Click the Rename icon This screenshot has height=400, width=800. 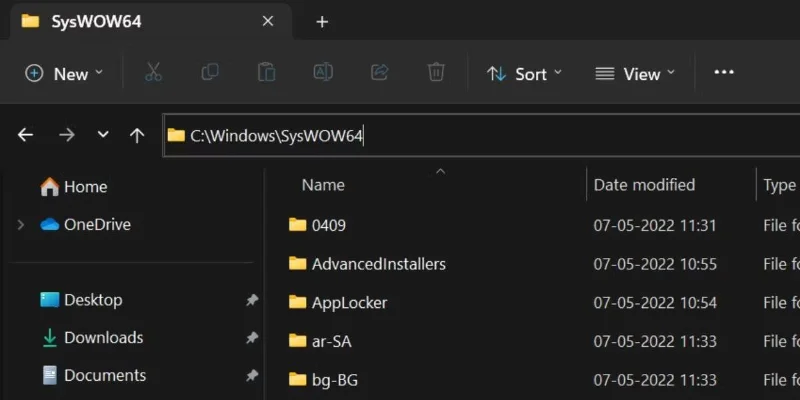coord(323,72)
